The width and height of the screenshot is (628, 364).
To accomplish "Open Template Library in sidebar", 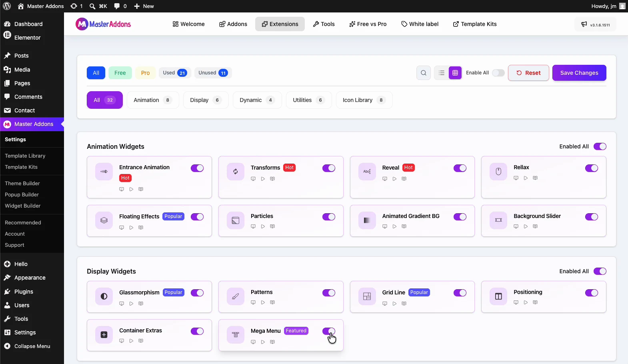I will 25,156.
